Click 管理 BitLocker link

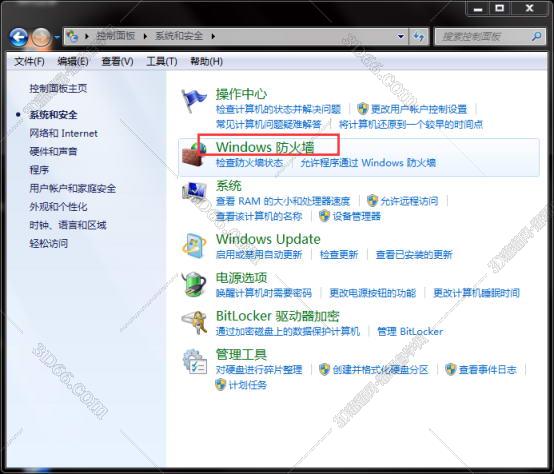[410, 332]
